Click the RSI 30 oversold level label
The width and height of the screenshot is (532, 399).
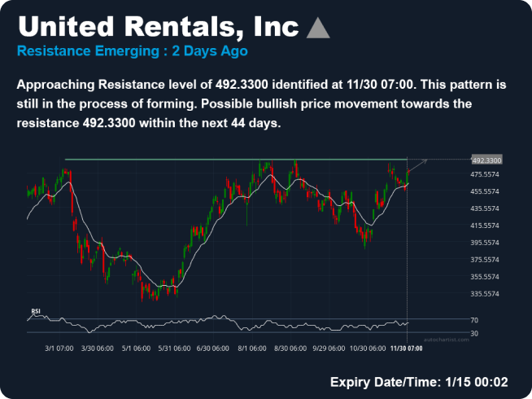click(474, 333)
